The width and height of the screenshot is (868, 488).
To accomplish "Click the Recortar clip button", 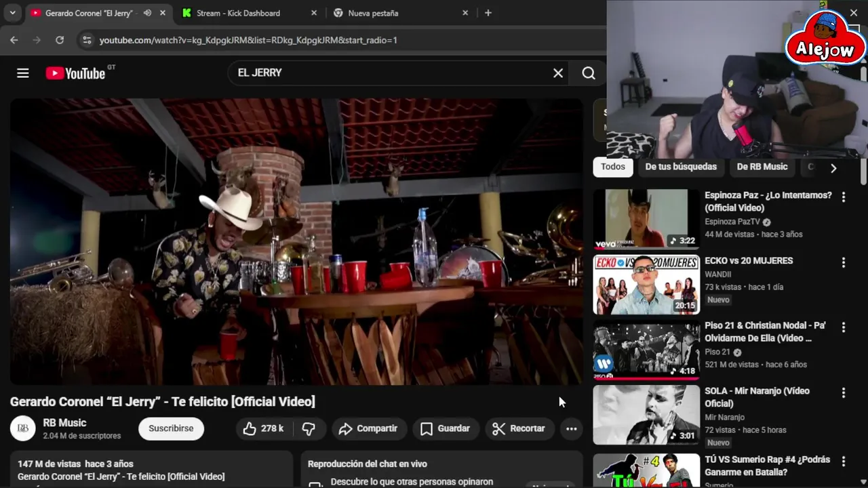I will (519, 428).
